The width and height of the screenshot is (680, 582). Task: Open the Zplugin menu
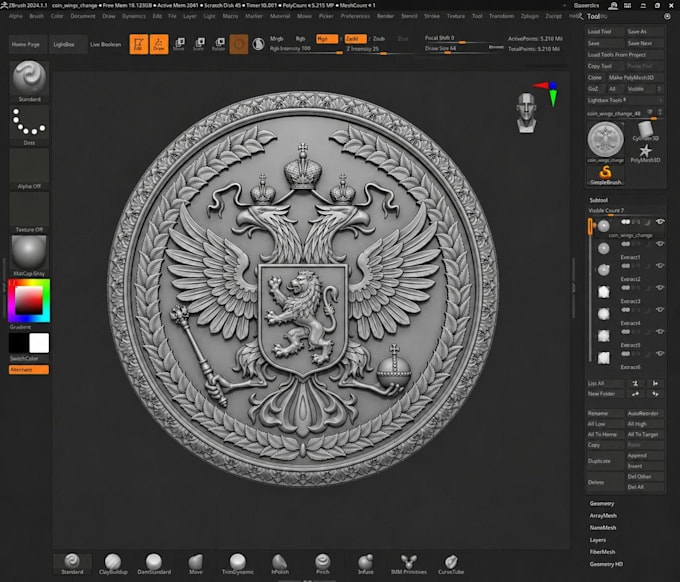[530, 16]
